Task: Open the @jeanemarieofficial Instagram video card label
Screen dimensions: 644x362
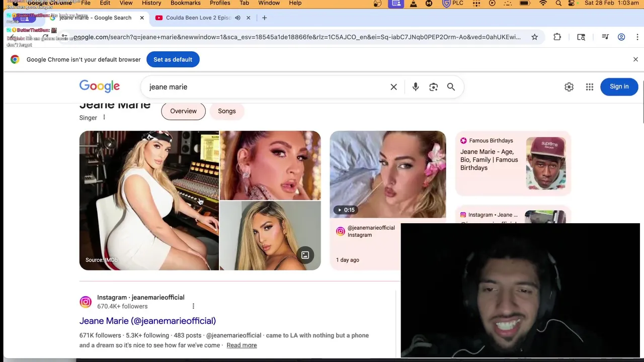Action: point(371,231)
